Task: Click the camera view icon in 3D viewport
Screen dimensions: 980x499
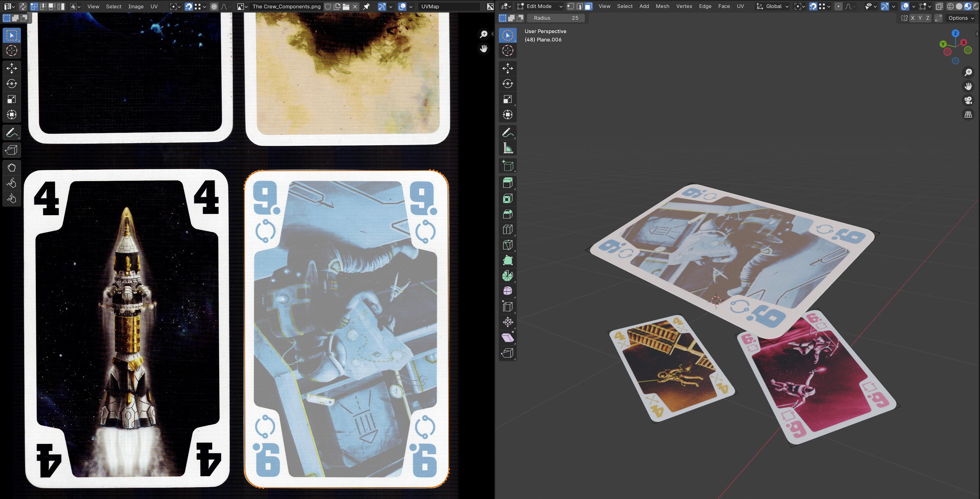Action: pos(968,100)
